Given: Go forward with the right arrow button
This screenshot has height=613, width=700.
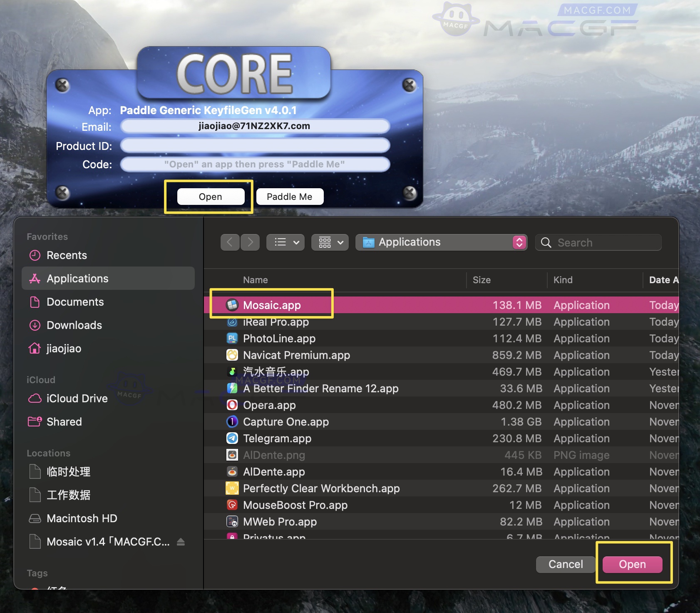Looking at the screenshot, I should point(250,242).
